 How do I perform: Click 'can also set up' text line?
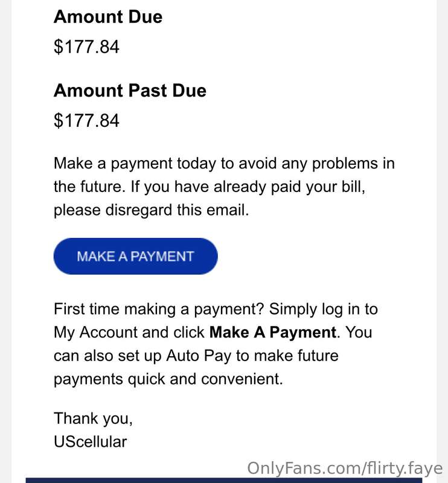coord(107,356)
